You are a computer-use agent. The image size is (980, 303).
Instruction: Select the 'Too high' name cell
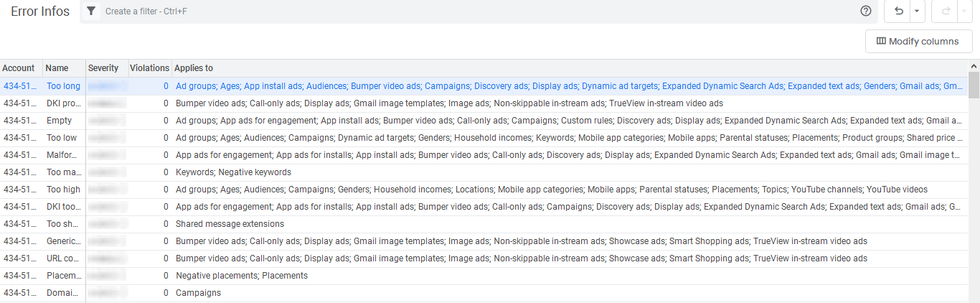tap(64, 190)
